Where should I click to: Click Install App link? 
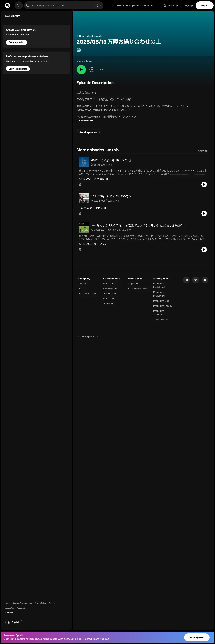point(171,5)
